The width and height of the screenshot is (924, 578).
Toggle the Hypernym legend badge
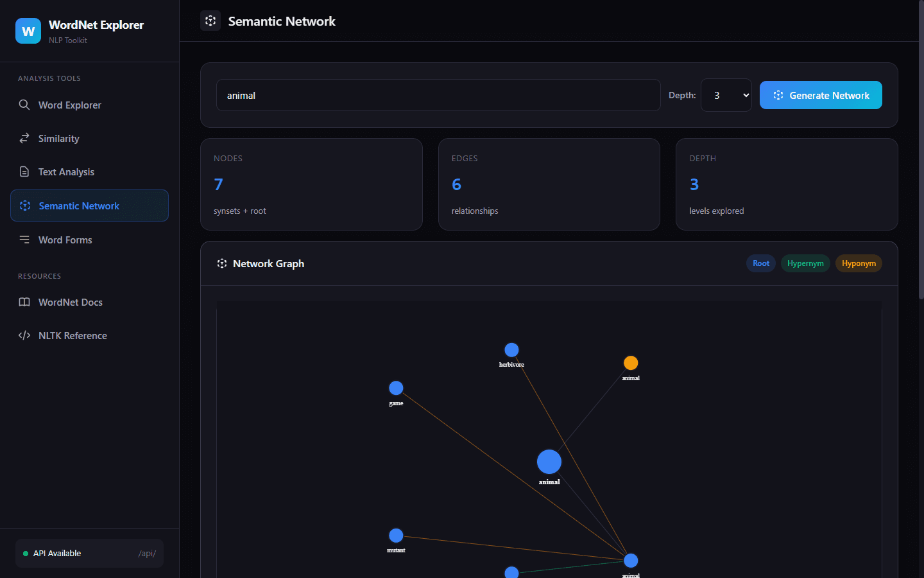(805, 263)
